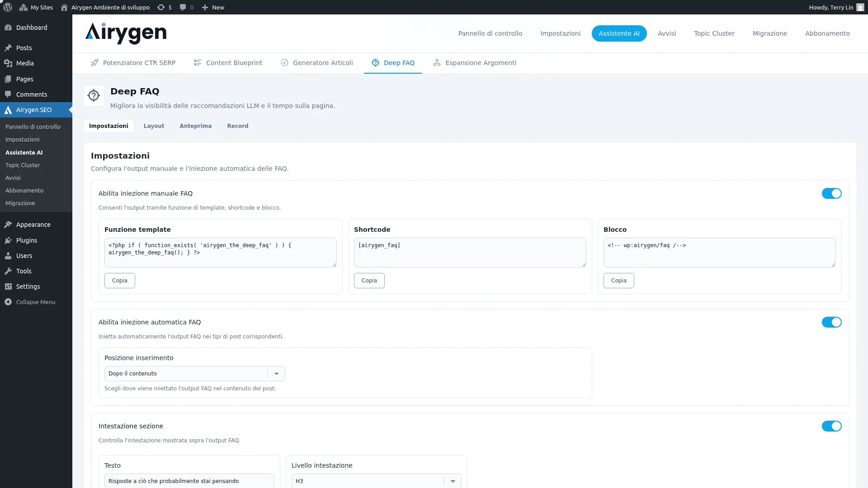The width and height of the screenshot is (868, 488).
Task: Click the 'Howdy, Terry Lin' account text
Action: click(x=831, y=7)
